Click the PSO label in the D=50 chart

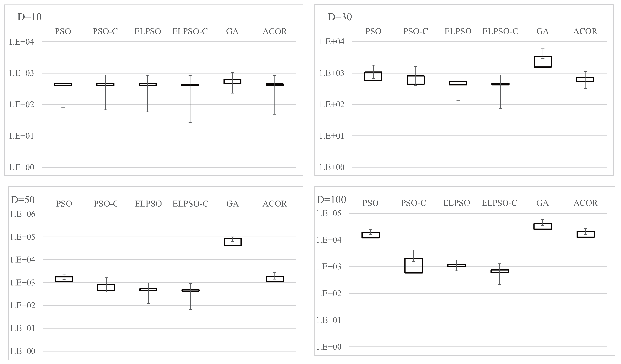64,204
